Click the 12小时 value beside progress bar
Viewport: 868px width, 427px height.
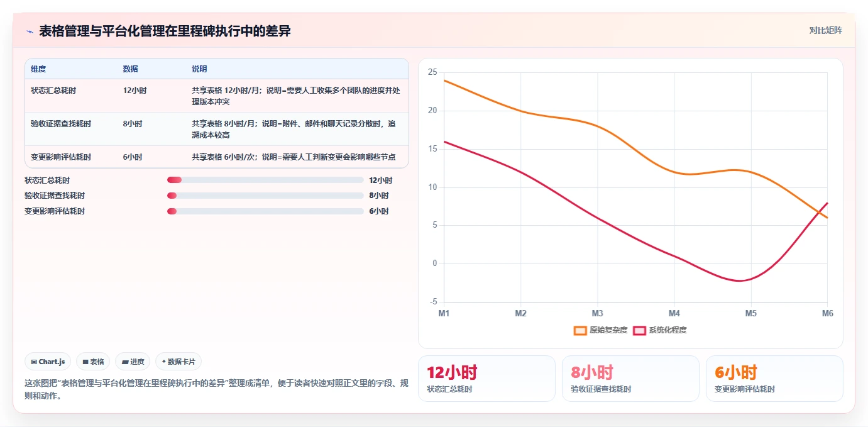[x=381, y=180]
